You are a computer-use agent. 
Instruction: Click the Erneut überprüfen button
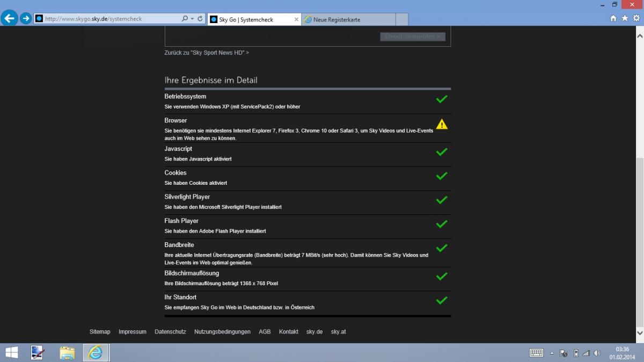(413, 37)
